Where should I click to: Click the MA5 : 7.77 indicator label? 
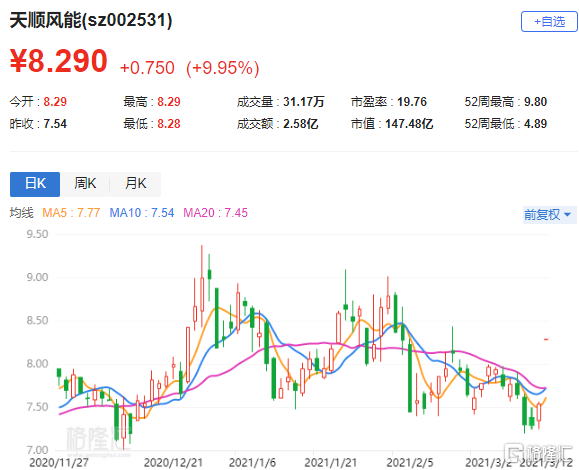(71, 213)
